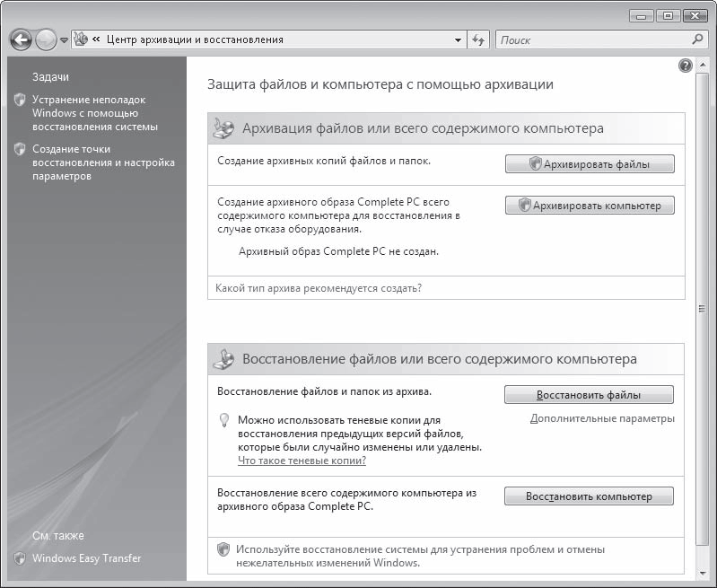Open Windows Easy Transfer in sidebar
This screenshot has width=717, height=588.
[x=86, y=558]
